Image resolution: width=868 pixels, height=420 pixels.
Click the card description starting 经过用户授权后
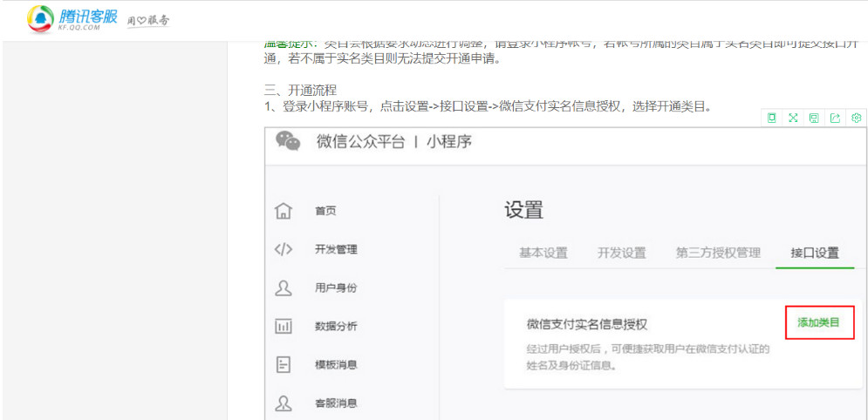coord(647,357)
